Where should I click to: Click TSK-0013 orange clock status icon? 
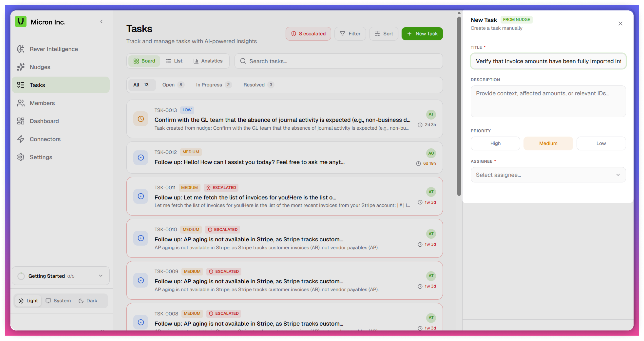(141, 119)
